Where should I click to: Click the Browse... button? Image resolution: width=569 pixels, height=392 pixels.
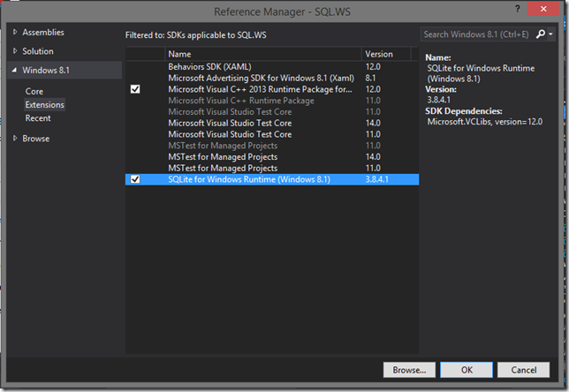tap(409, 370)
